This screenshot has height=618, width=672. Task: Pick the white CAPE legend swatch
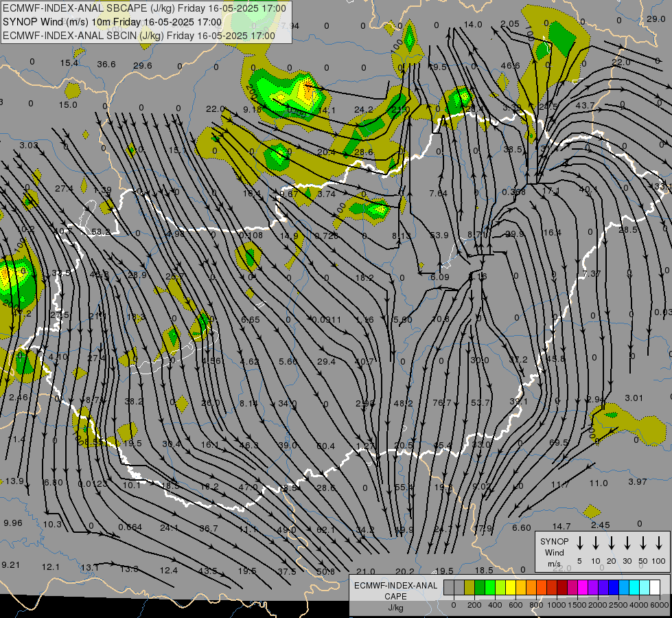coord(654,587)
